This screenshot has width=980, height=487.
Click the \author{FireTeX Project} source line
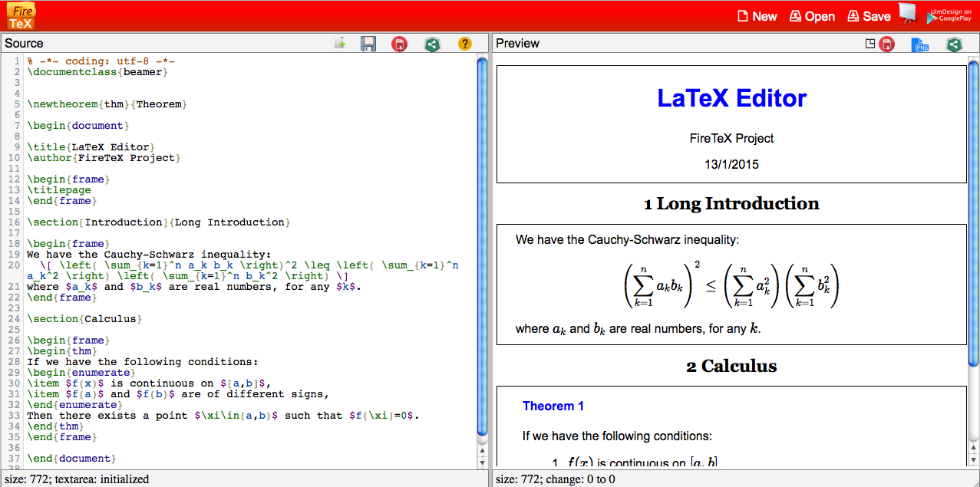tap(104, 158)
